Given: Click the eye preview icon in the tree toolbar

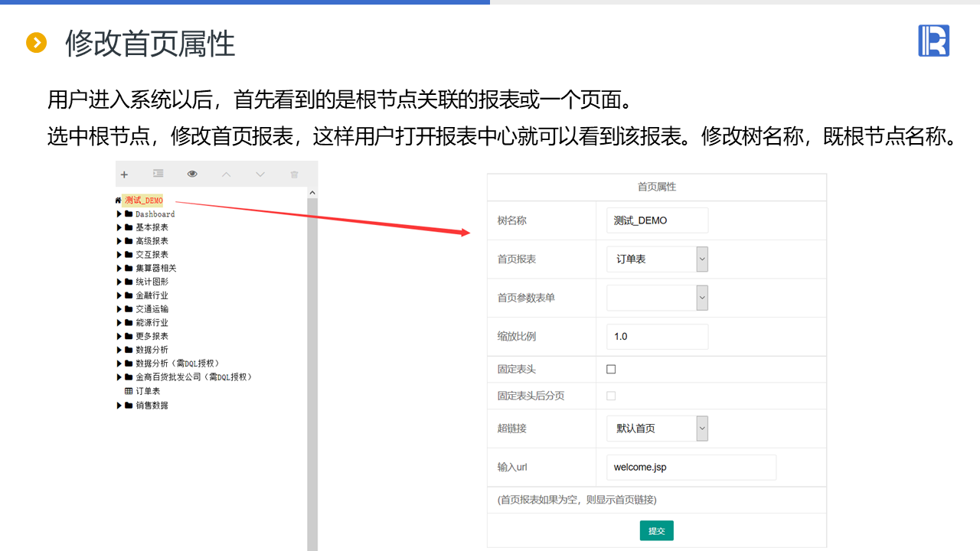Looking at the screenshot, I should (x=192, y=174).
